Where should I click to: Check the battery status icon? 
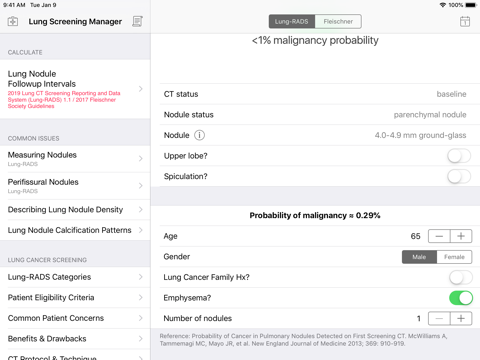tap(471, 5)
